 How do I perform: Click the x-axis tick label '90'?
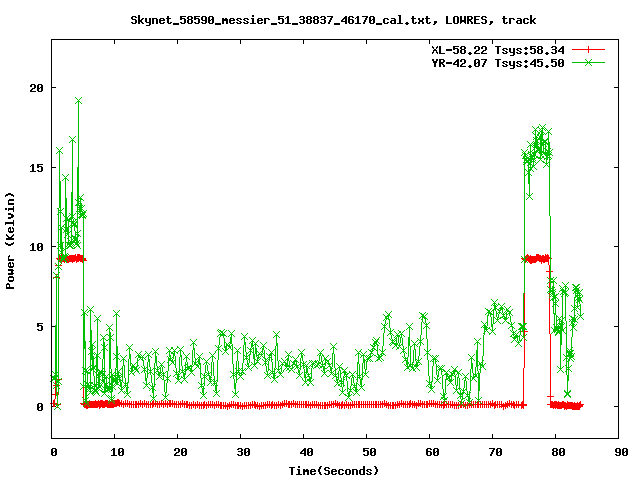point(621,452)
